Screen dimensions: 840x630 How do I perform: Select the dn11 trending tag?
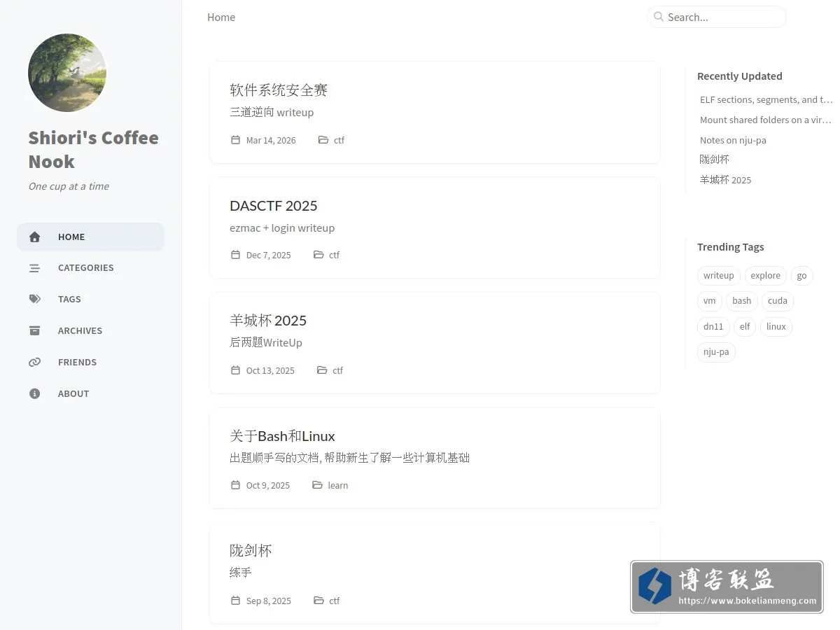(713, 327)
